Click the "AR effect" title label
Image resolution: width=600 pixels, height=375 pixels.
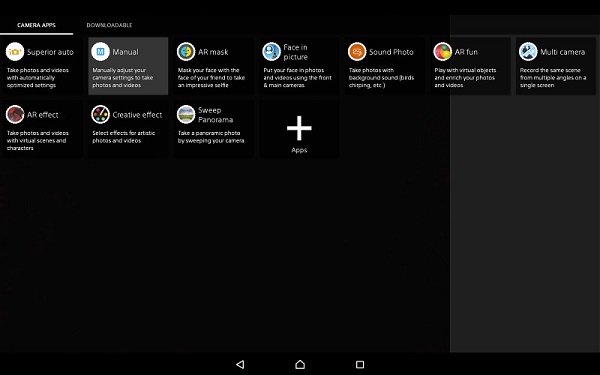click(42, 115)
